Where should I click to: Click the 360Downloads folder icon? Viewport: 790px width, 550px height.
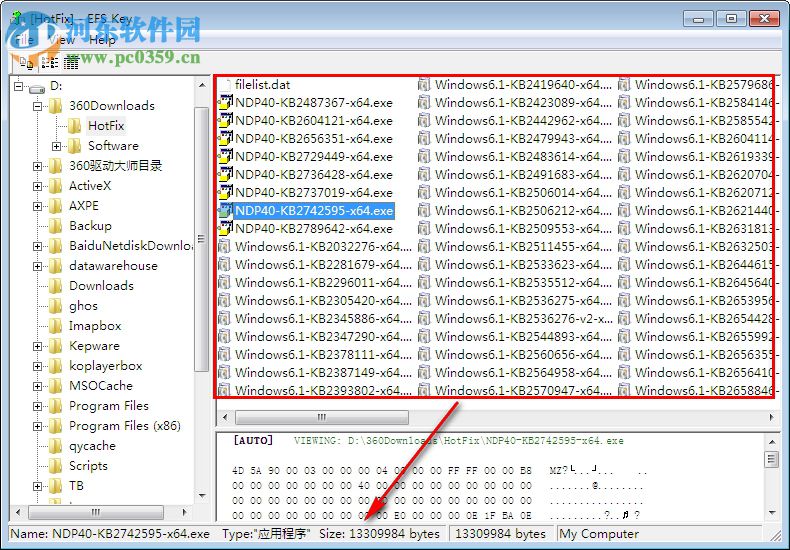tap(55, 106)
